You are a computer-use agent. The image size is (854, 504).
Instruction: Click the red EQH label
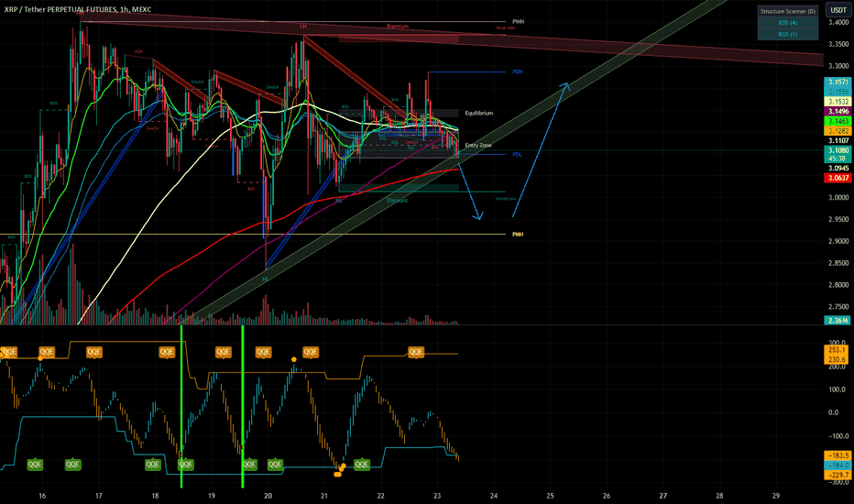click(x=138, y=51)
